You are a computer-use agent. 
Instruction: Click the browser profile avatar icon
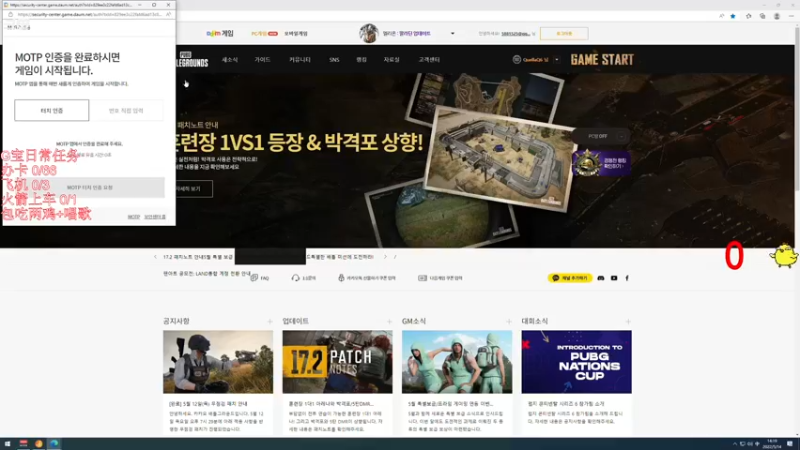(777, 16)
